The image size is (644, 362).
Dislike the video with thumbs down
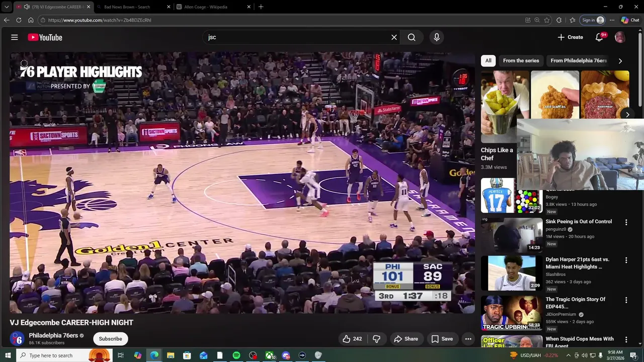tap(376, 339)
